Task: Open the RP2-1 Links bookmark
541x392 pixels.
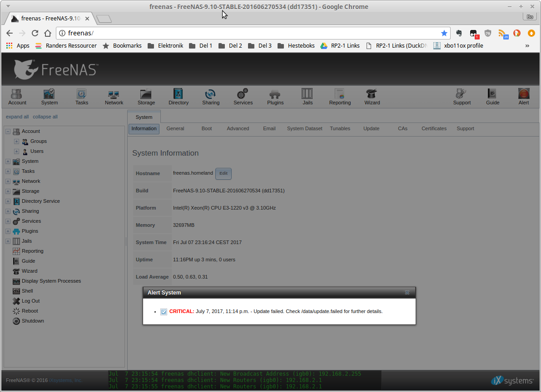Action: [x=340, y=45]
